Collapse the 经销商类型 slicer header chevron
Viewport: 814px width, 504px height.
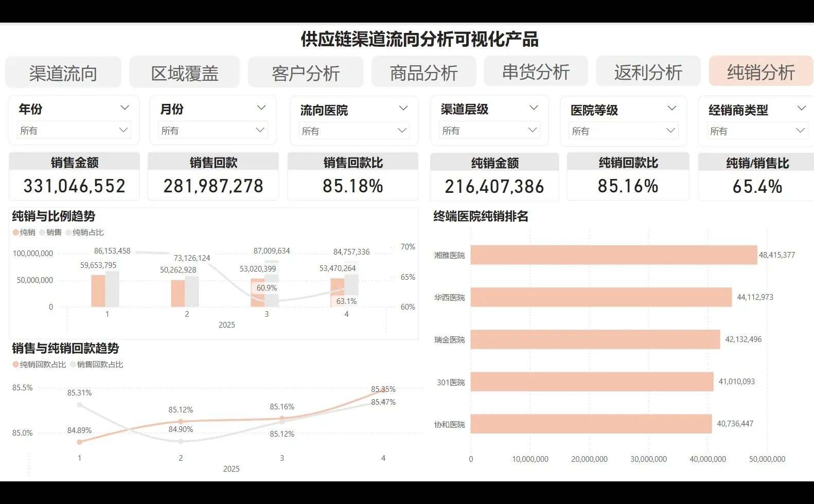coord(801,108)
